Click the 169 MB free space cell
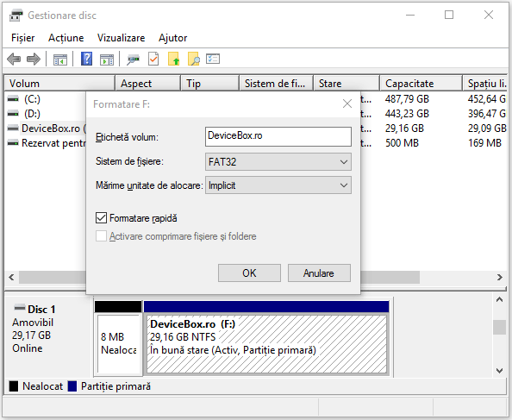Image resolution: width=512 pixels, height=420 pixels. (484, 142)
